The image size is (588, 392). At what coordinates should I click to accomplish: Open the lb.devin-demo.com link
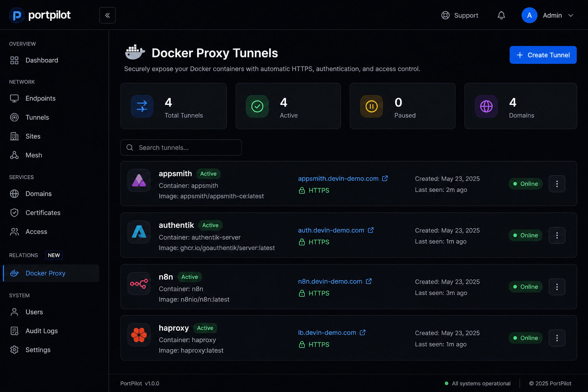click(x=327, y=333)
